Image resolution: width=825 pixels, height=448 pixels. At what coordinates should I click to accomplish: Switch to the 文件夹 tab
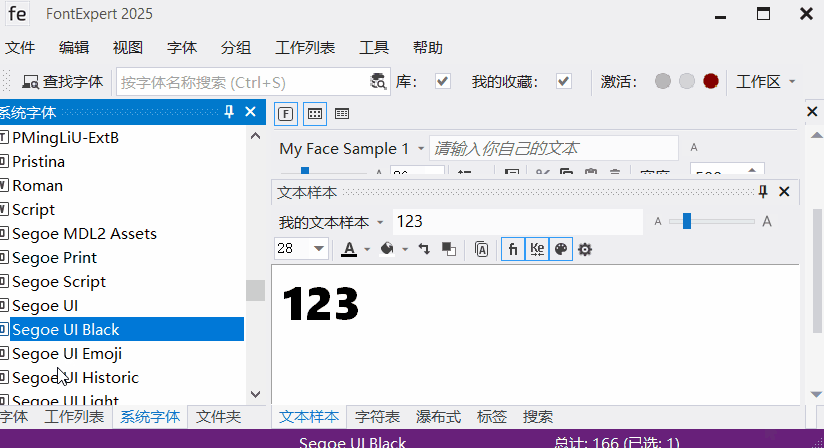pos(218,417)
